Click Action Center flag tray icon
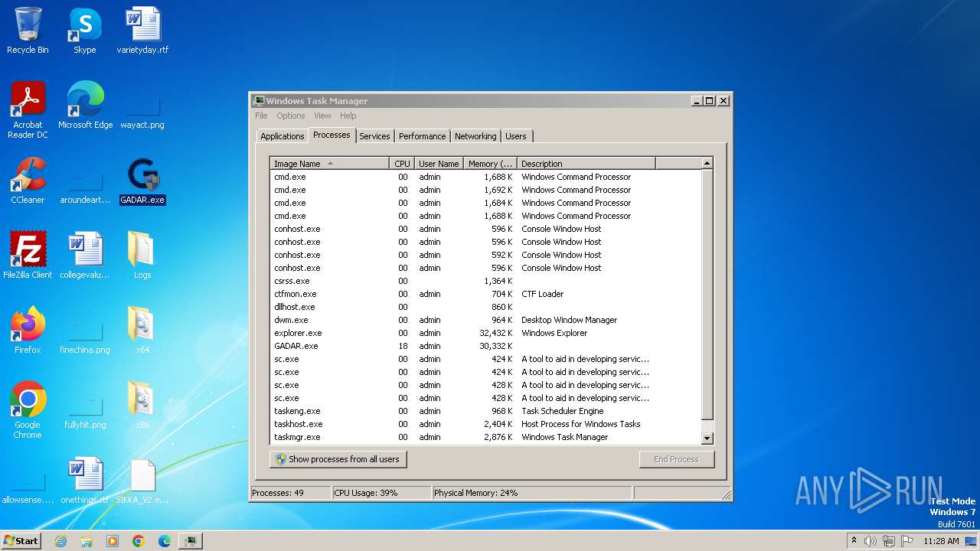 pyautogui.click(x=906, y=541)
